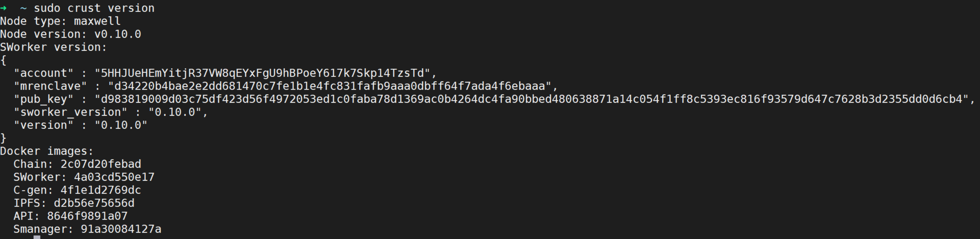Click the IPFS image ID d2b56e75656d
The width and height of the screenshot is (980, 239).
coord(94,203)
